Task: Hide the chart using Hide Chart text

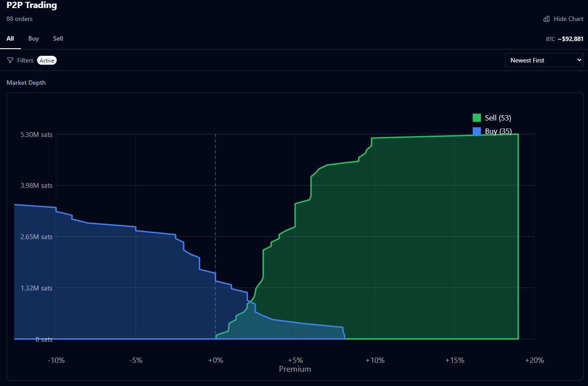Action: (x=568, y=19)
